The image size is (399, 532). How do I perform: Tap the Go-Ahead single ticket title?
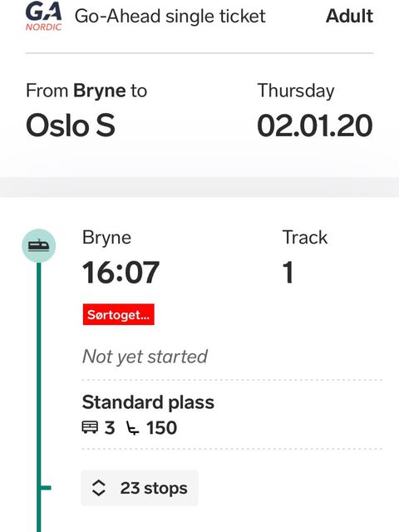click(170, 16)
